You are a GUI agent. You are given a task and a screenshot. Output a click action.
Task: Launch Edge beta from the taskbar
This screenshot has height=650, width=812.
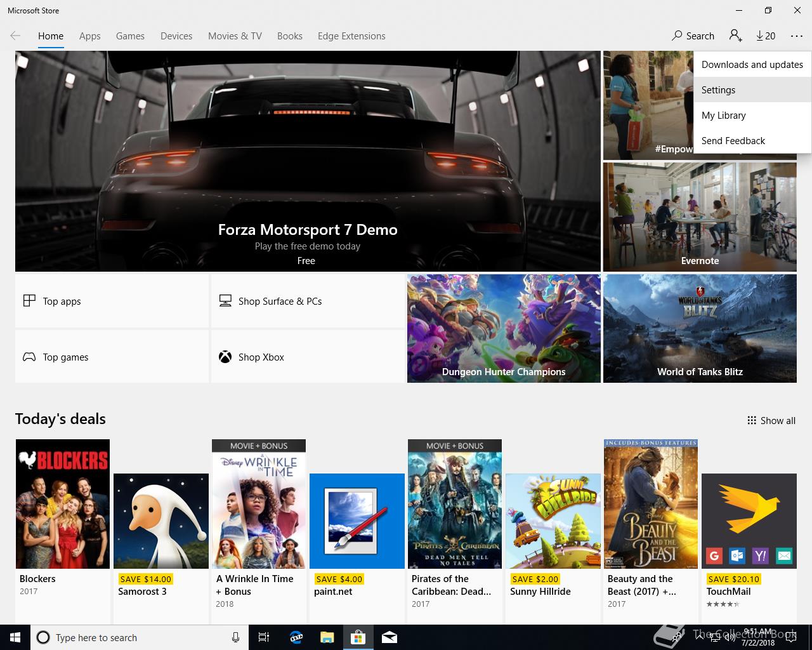296,637
